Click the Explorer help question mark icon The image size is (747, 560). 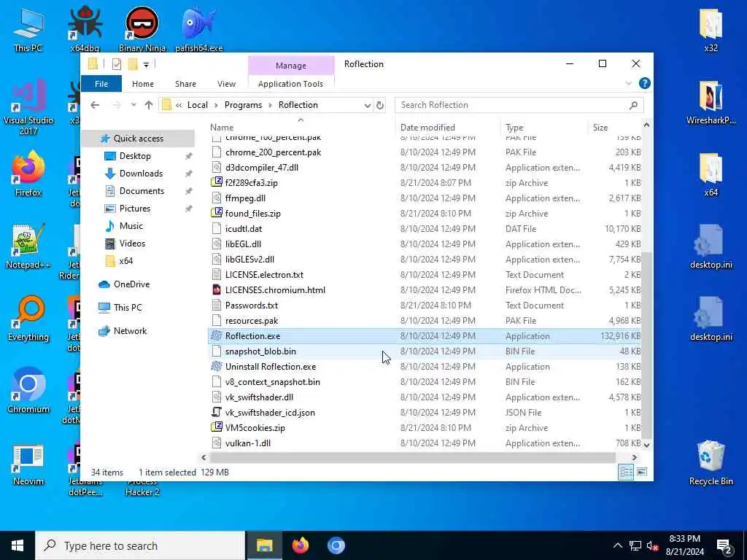[645, 83]
